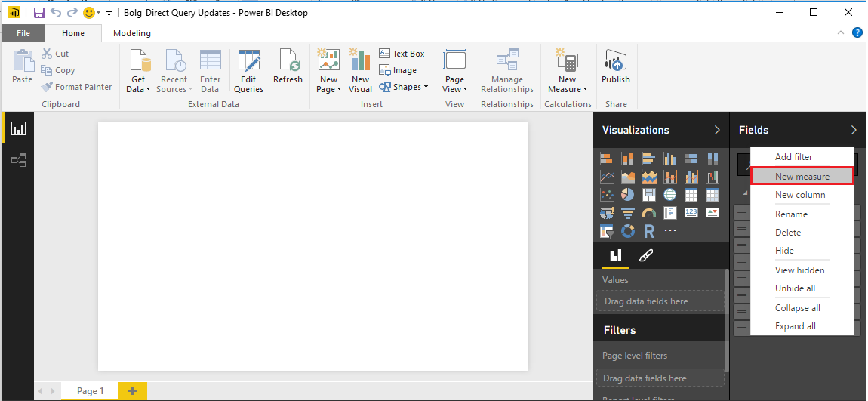Show the Format paintbrush tab of Visualizations
The width and height of the screenshot is (868, 401).
click(645, 255)
